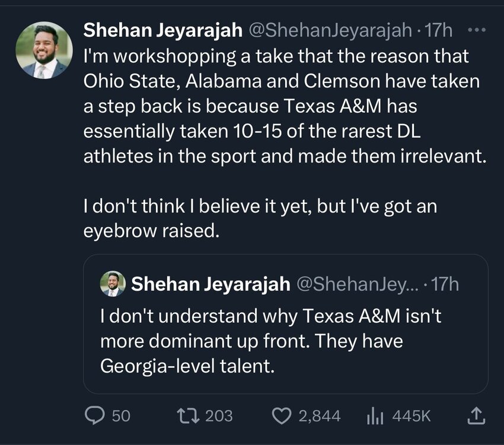This screenshot has width=504, height=445.
Task: Open Shehan Jeyarajah's large profile avatar
Action: 44,51
